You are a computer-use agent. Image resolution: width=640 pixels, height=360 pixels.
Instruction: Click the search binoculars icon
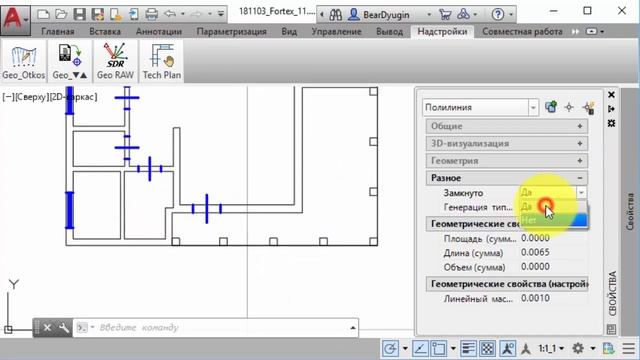click(336, 15)
